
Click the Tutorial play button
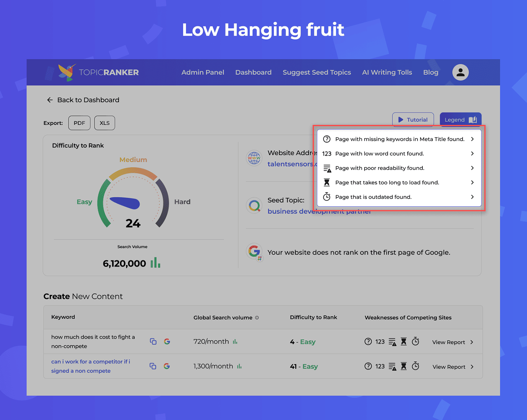(413, 120)
